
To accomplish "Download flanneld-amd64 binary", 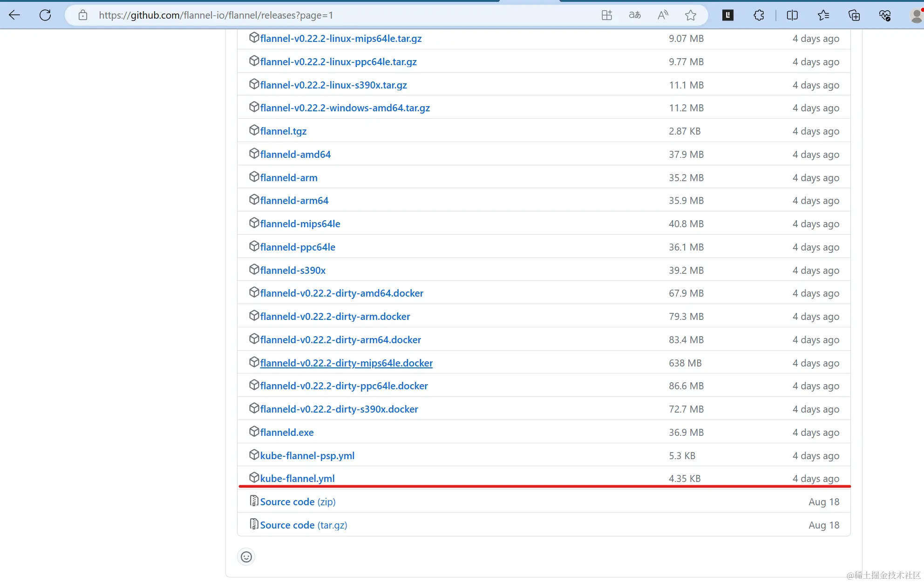I will point(295,155).
